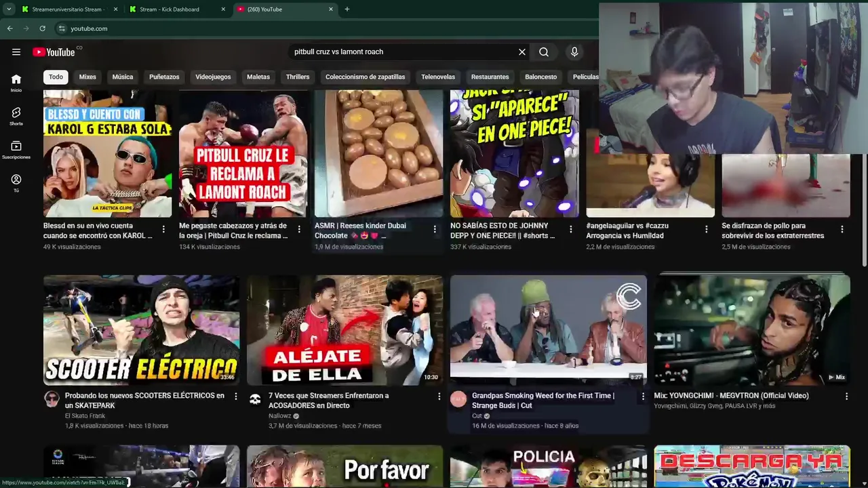The height and width of the screenshot is (488, 868).
Task: Open title 7 Veces que Streamers Enfrentaron
Action: pyautogui.click(x=328, y=401)
